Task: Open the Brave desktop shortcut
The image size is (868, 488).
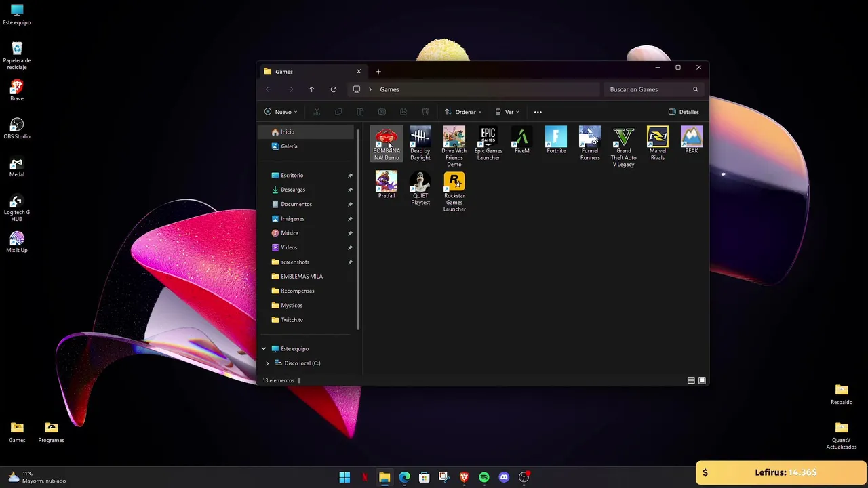Action: [17, 91]
